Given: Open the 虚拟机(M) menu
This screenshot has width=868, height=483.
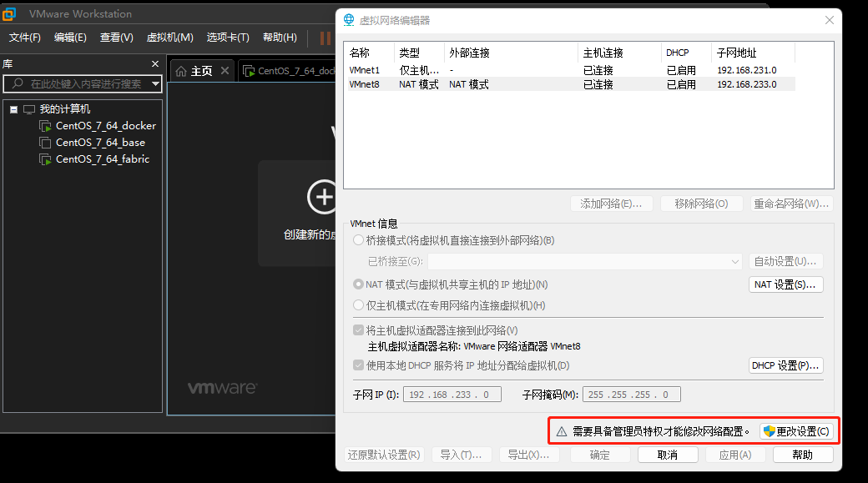Looking at the screenshot, I should (x=169, y=37).
